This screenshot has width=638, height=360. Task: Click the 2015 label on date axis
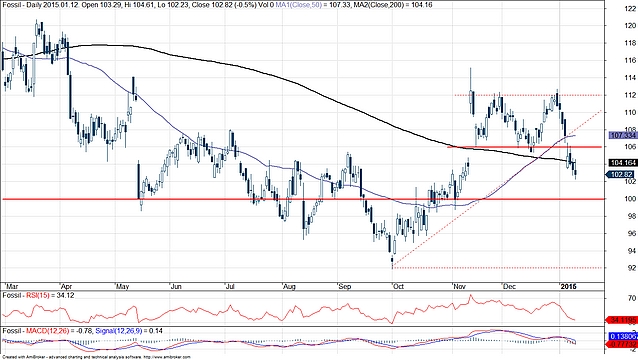click(x=568, y=286)
